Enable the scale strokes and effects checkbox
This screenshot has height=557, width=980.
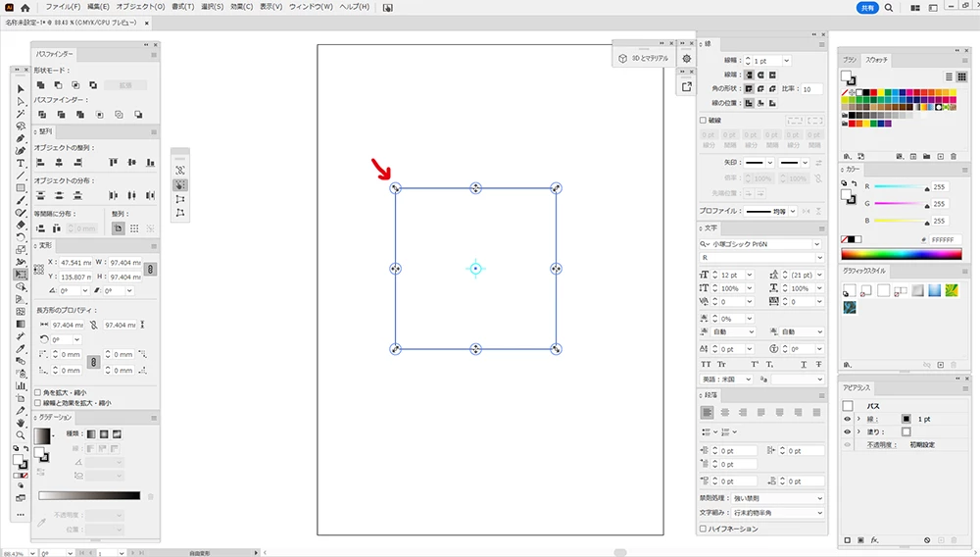pyautogui.click(x=37, y=403)
